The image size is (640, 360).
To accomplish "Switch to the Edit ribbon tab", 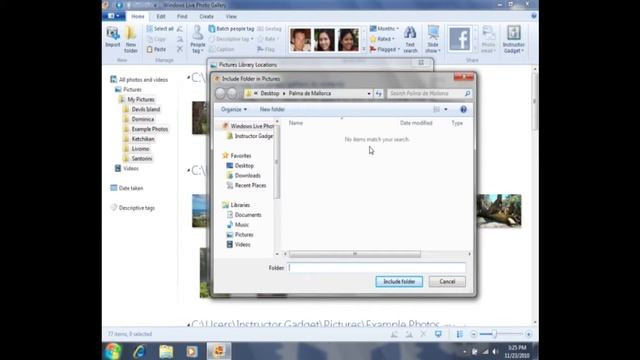I will point(161,16).
